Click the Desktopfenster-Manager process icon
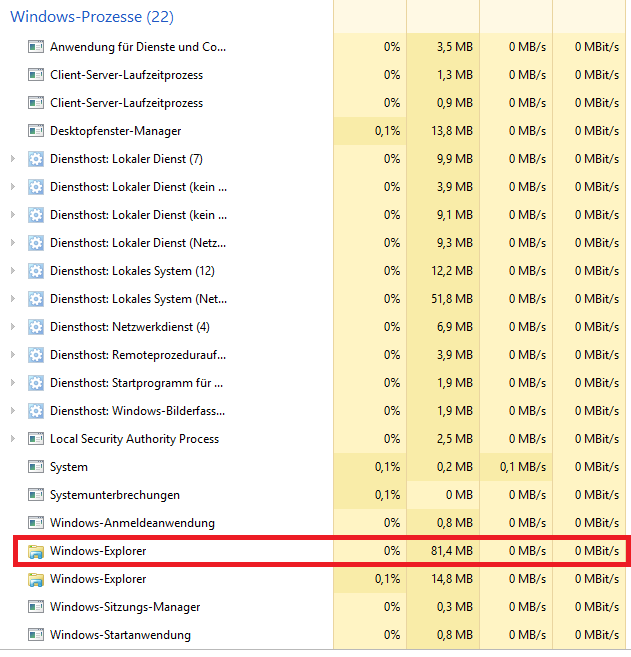 (36, 131)
